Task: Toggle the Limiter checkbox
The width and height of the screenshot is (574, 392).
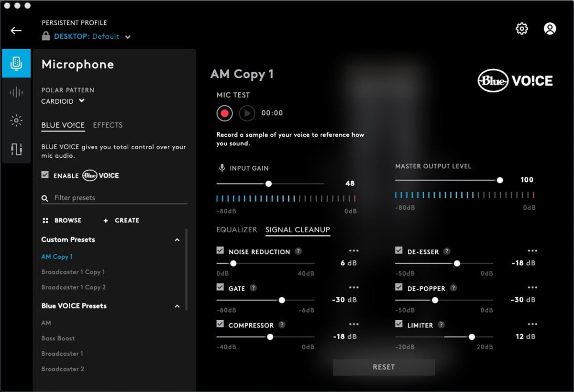Action: pyautogui.click(x=399, y=324)
